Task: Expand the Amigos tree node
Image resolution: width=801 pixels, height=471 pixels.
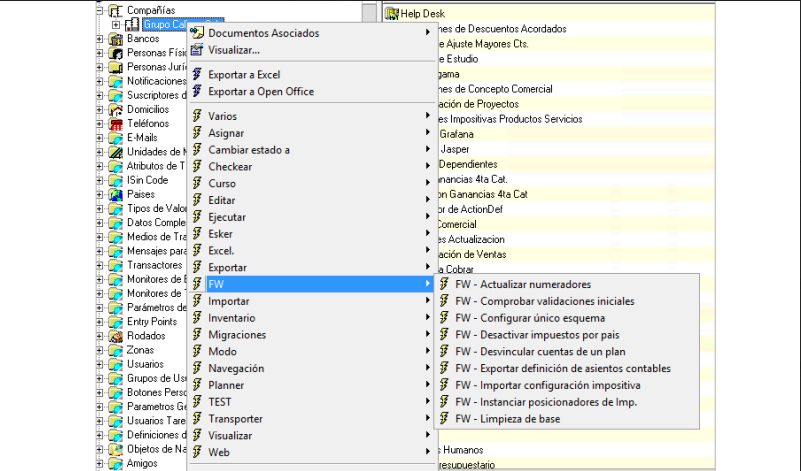Action: click(x=100, y=464)
